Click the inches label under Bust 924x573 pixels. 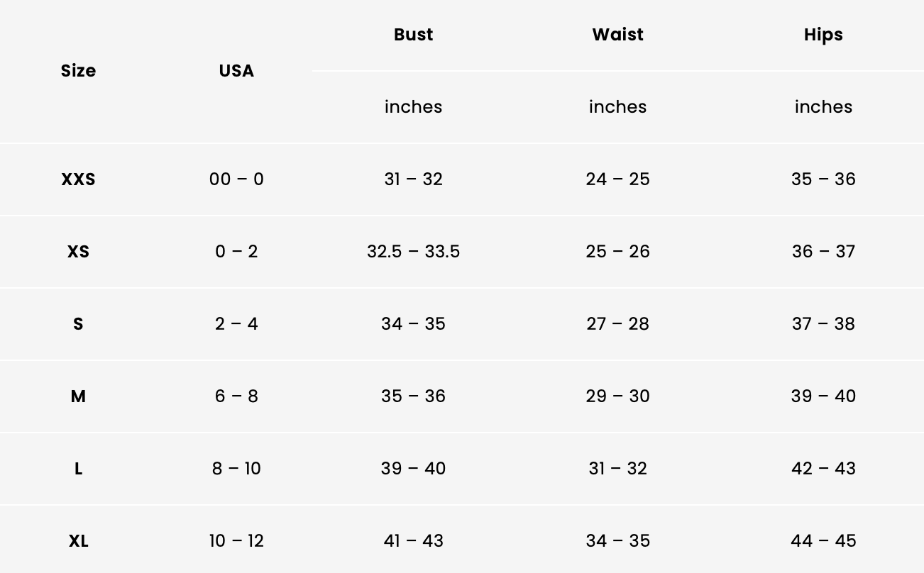pyautogui.click(x=413, y=107)
